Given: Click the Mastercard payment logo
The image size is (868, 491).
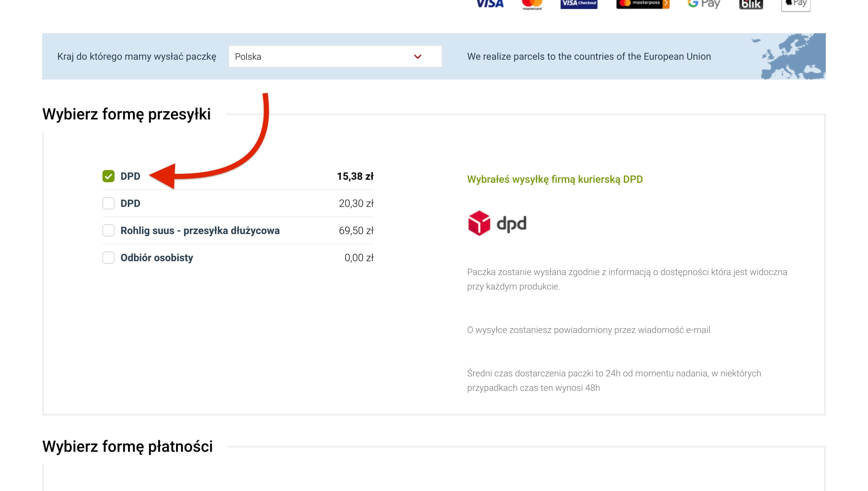Looking at the screenshot, I should click(x=532, y=5).
